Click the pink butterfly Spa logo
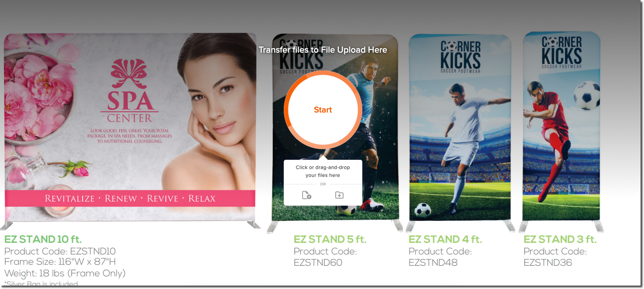 (129, 73)
